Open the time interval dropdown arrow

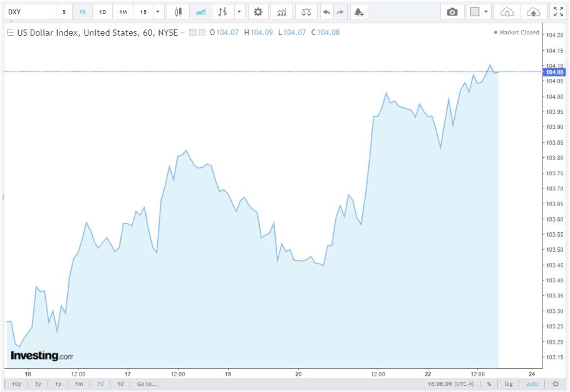tap(158, 12)
